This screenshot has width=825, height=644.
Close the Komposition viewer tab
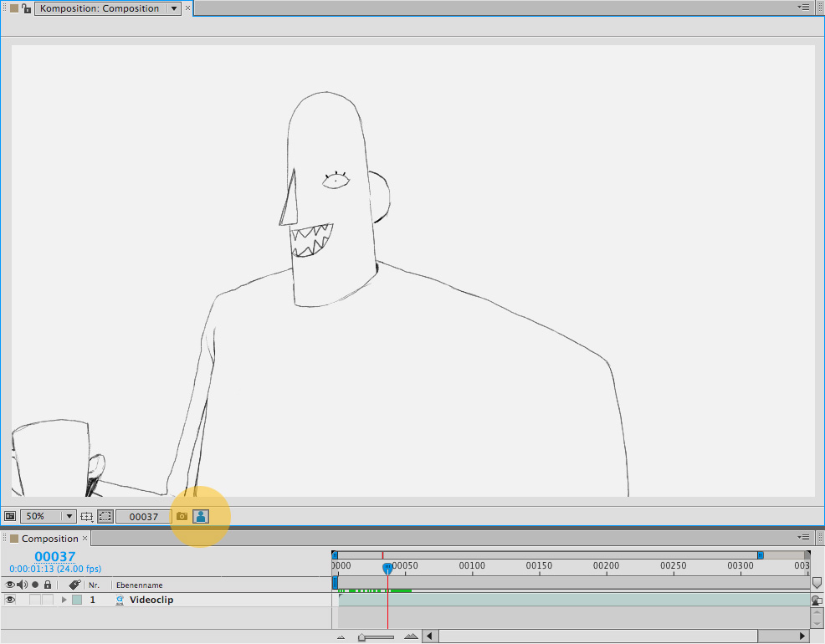point(187,8)
